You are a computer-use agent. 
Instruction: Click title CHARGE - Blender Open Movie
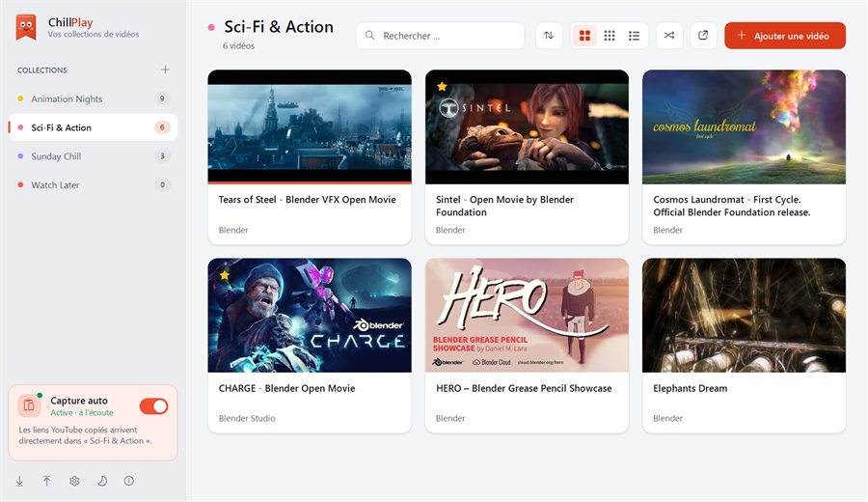point(286,388)
